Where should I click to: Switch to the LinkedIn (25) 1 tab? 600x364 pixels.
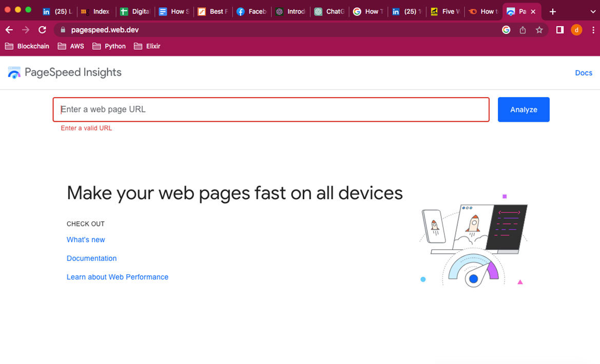coord(407,12)
